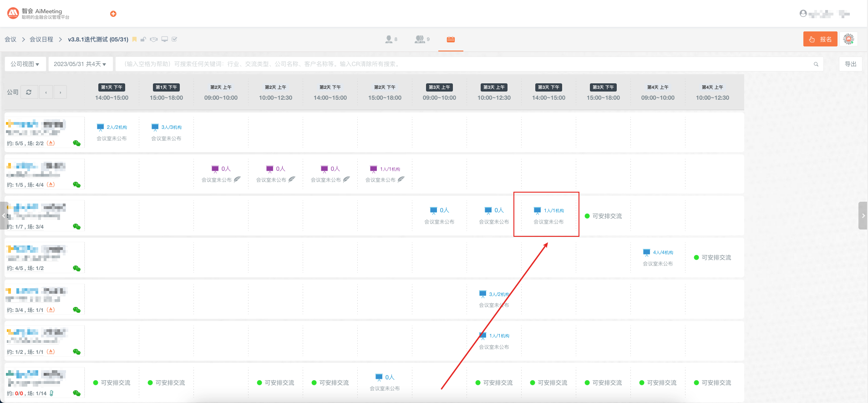Image resolution: width=868 pixels, height=403 pixels.
Task: Click the magnifier search icon
Action: pyautogui.click(x=816, y=64)
